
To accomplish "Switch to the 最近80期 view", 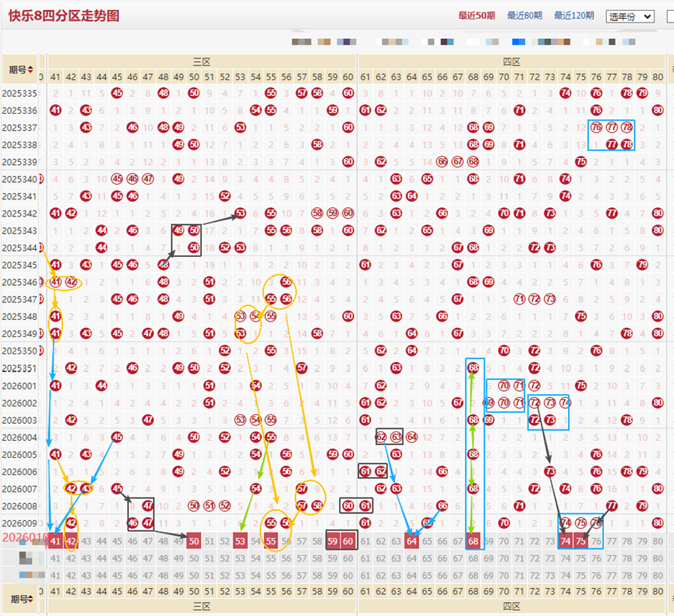I will pos(525,16).
